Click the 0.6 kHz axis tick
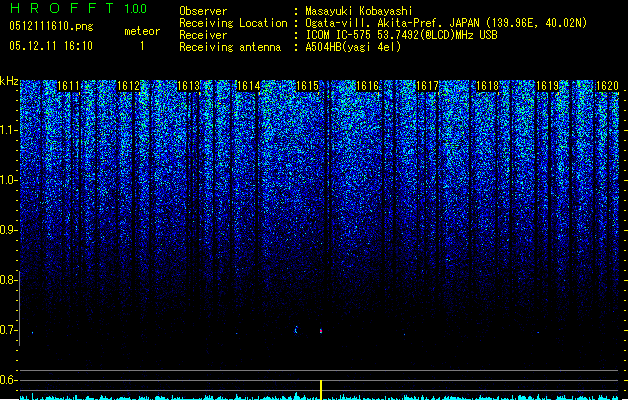This screenshot has width=629, height=400. [8, 380]
